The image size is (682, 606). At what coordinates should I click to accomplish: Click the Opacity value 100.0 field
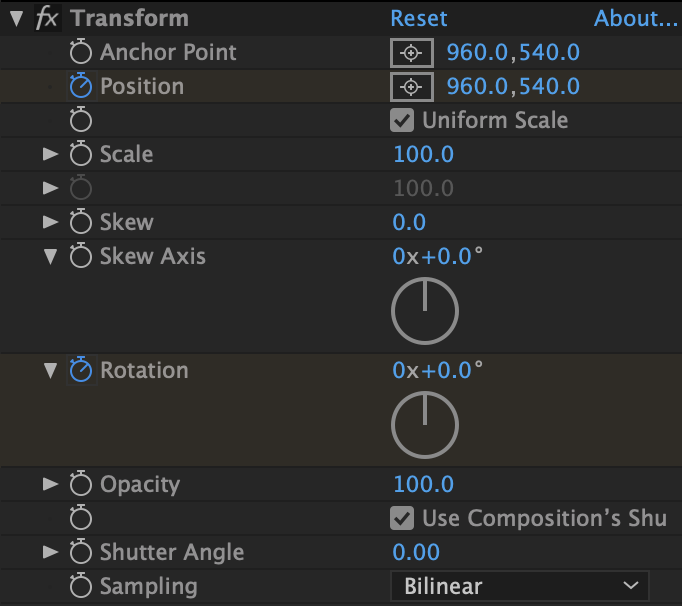click(423, 484)
